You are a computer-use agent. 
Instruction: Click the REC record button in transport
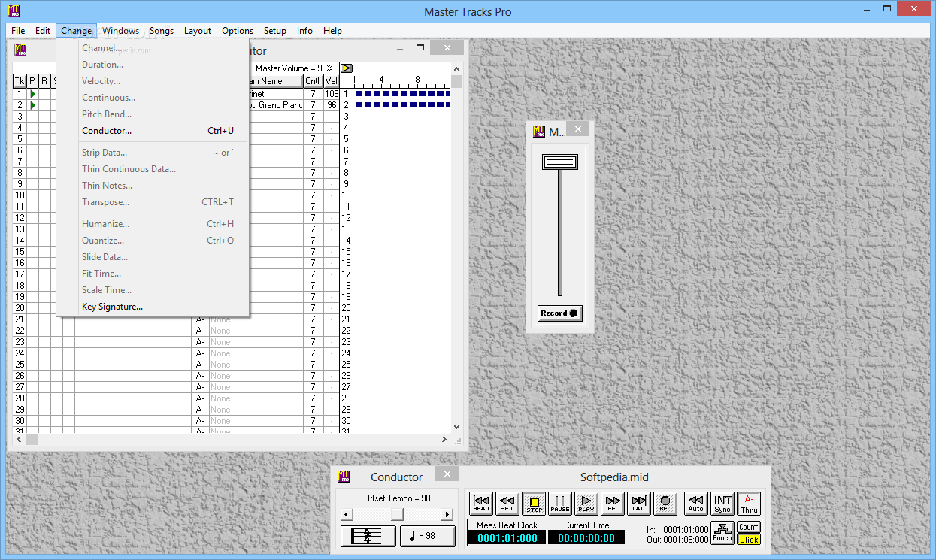[x=665, y=503]
